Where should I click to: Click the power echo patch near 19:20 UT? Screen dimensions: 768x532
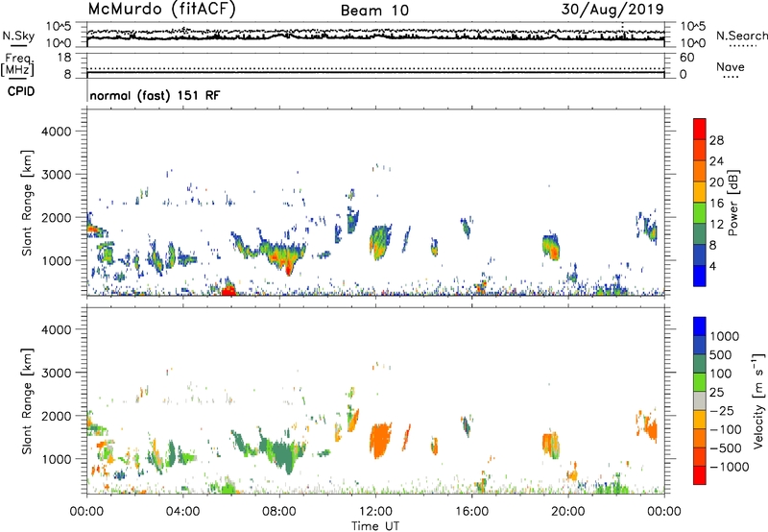551,247
